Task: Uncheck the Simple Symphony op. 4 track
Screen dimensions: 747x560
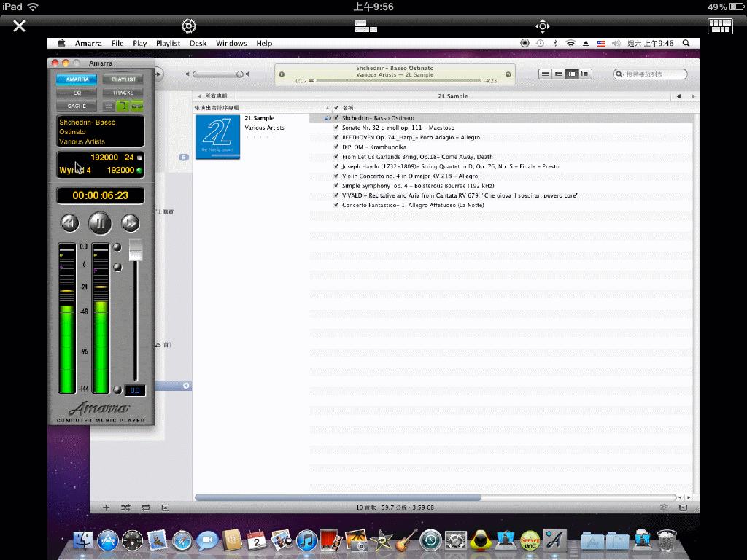Action: pos(336,186)
